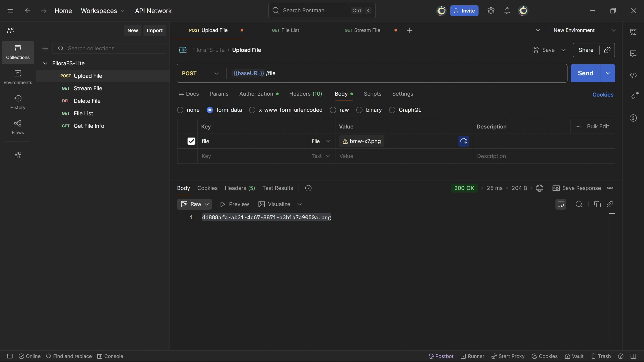
Task: Change file row type dropdown
Action: 321,141
